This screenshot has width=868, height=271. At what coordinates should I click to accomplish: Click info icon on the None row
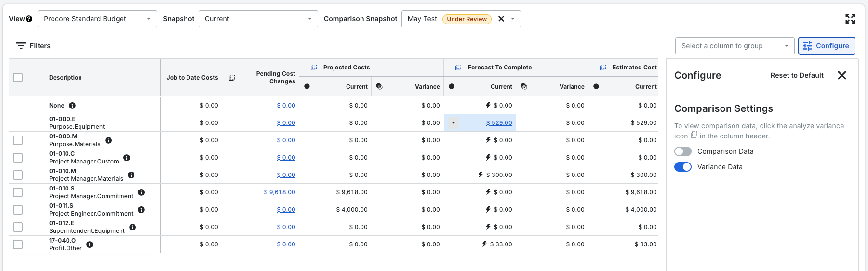tap(72, 106)
